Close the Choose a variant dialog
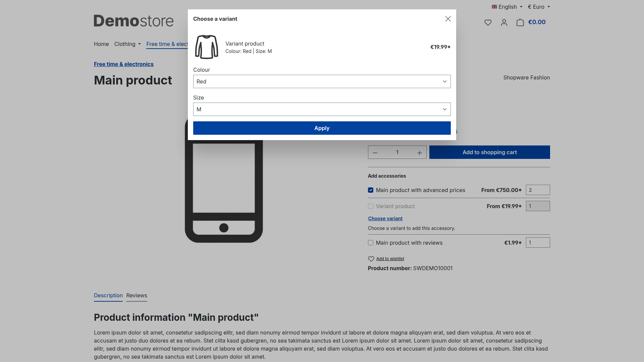 click(x=448, y=19)
